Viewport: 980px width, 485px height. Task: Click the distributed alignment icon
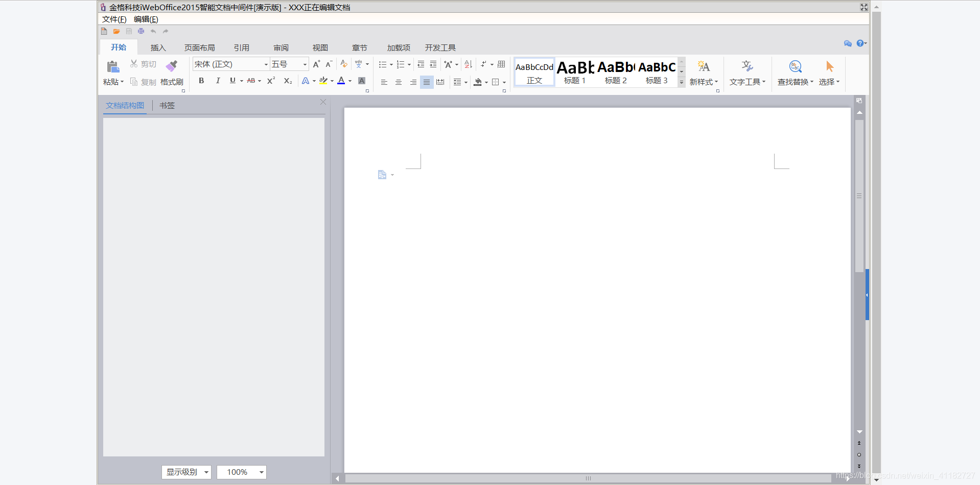[440, 82]
